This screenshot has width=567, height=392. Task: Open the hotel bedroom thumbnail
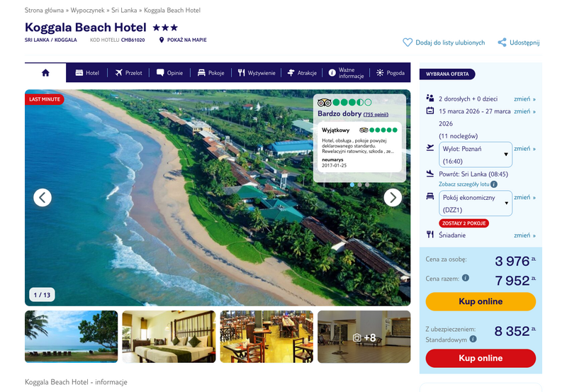[169, 337]
